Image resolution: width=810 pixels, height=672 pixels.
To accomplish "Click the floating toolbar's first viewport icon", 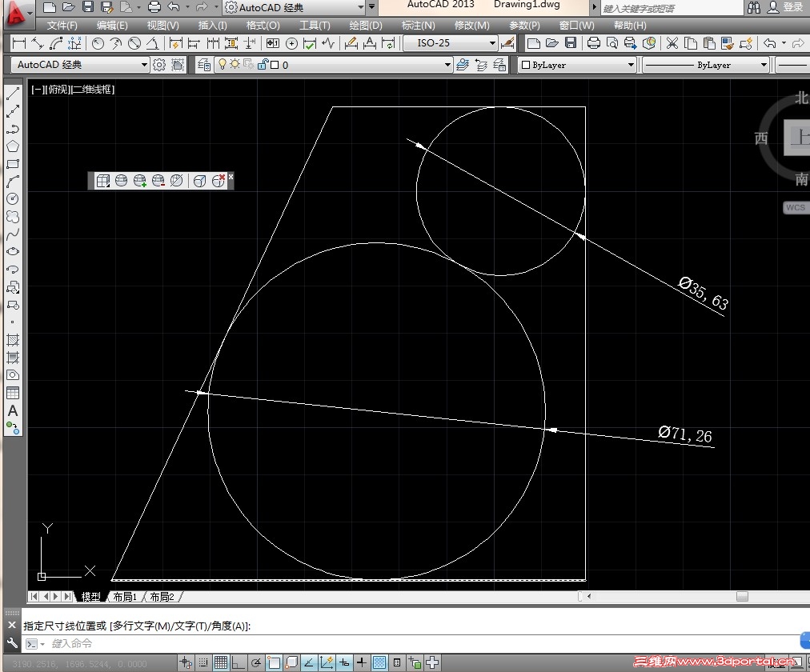I will pos(102,181).
